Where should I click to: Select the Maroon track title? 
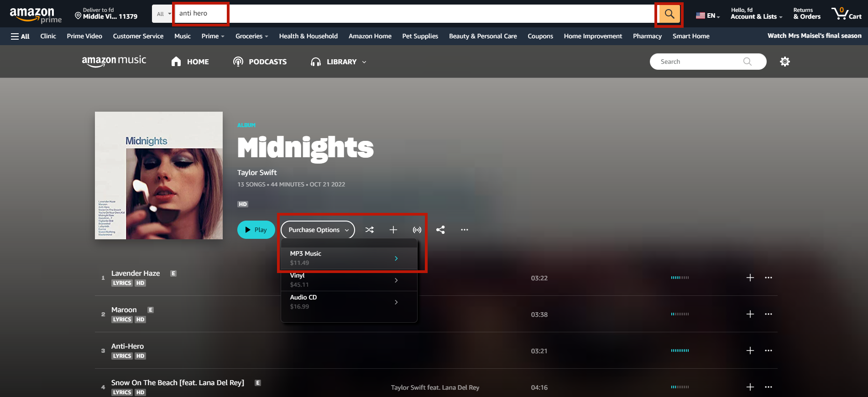[124, 309]
